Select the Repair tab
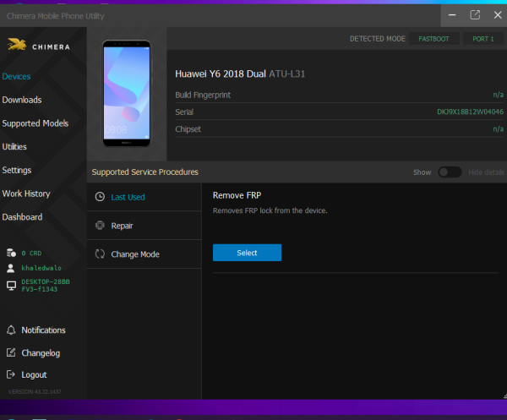The width and height of the screenshot is (507, 420). [144, 226]
